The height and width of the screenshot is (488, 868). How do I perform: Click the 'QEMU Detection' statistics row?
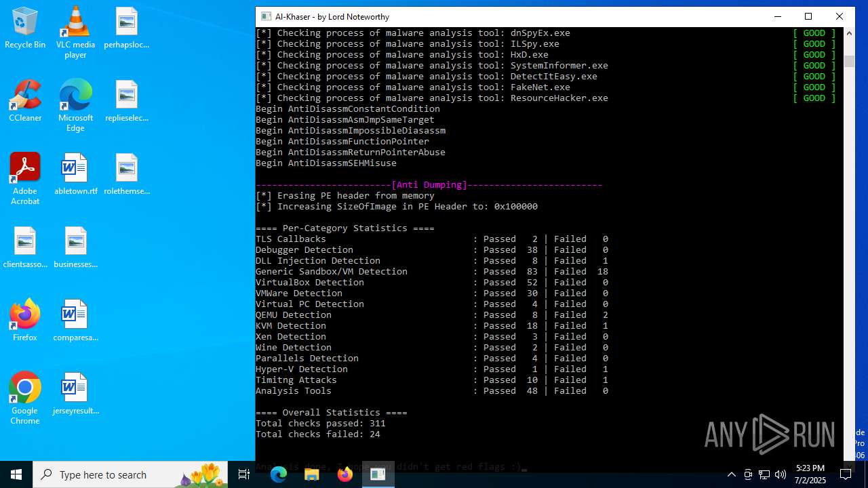432,315
